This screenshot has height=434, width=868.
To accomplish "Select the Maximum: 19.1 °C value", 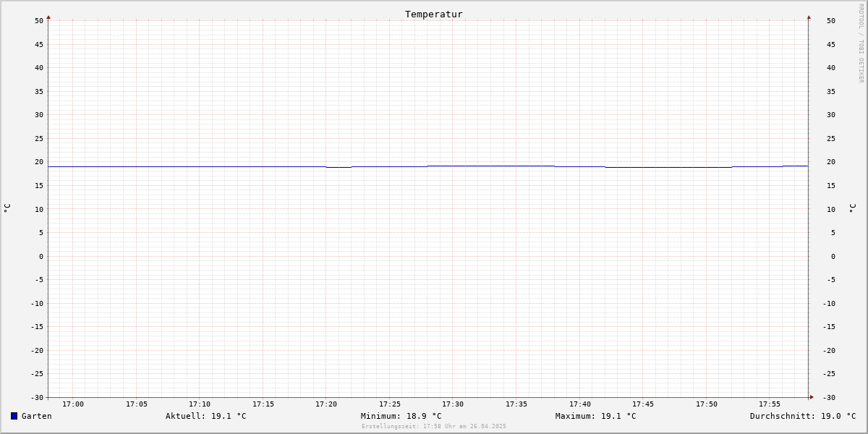I will coord(595,416).
